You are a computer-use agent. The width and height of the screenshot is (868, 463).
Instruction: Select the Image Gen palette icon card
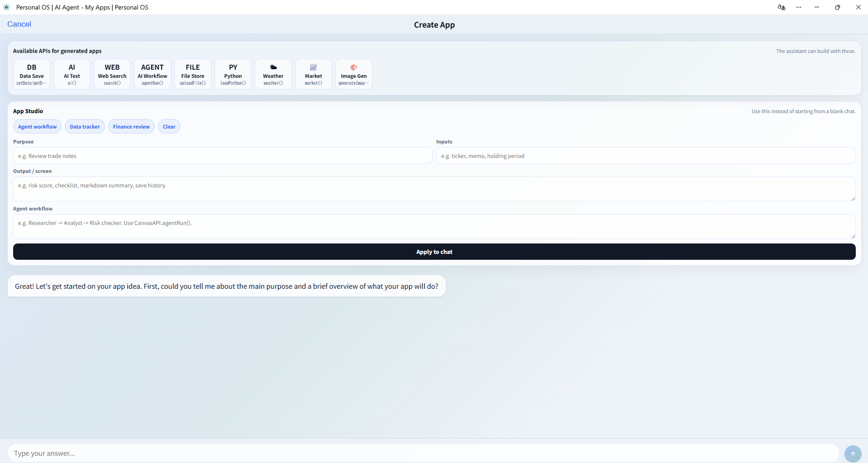point(354,74)
